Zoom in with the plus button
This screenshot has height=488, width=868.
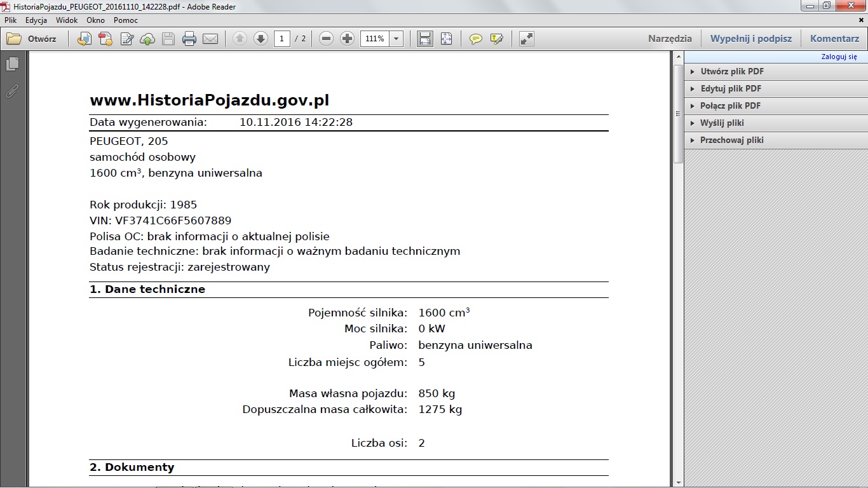coord(347,39)
